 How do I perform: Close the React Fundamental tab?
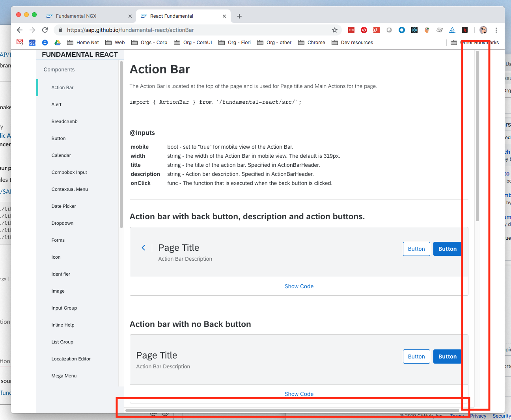coord(224,16)
